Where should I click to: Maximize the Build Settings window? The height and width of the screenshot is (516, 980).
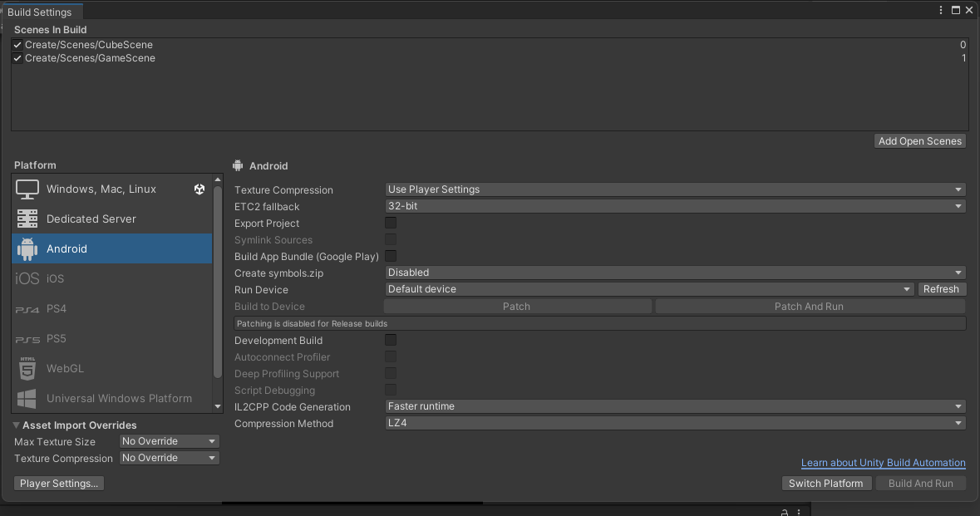coord(956,10)
